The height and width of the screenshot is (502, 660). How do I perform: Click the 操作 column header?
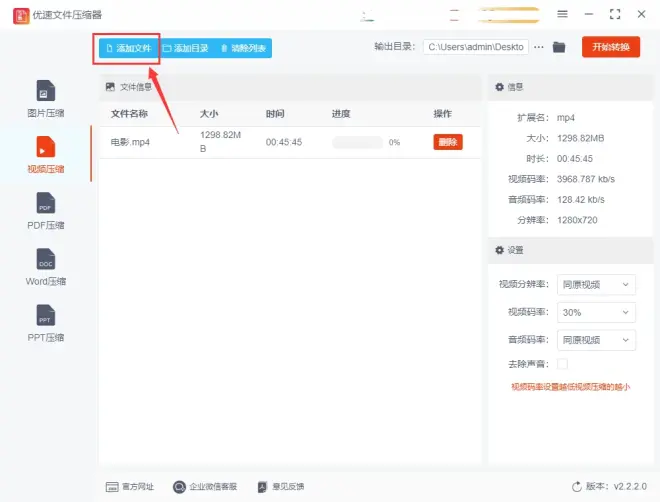pyautogui.click(x=442, y=114)
